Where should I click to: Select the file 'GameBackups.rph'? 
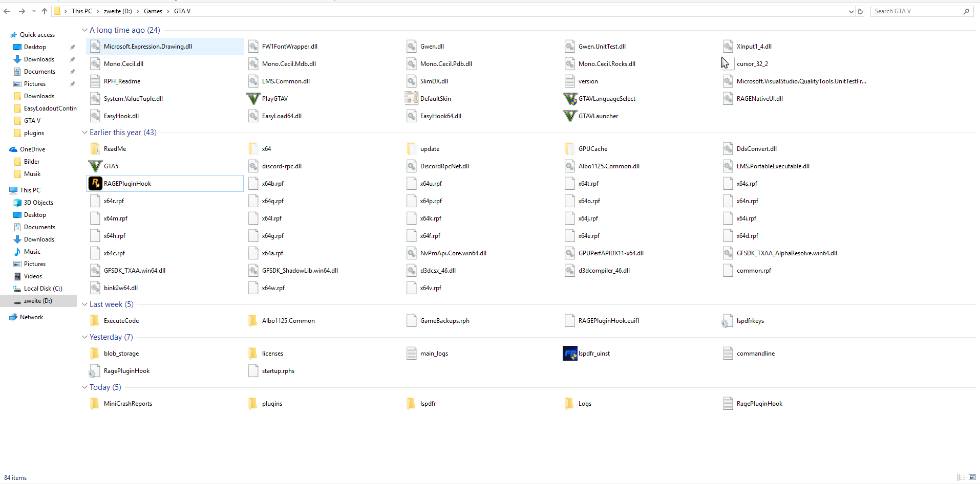point(445,321)
